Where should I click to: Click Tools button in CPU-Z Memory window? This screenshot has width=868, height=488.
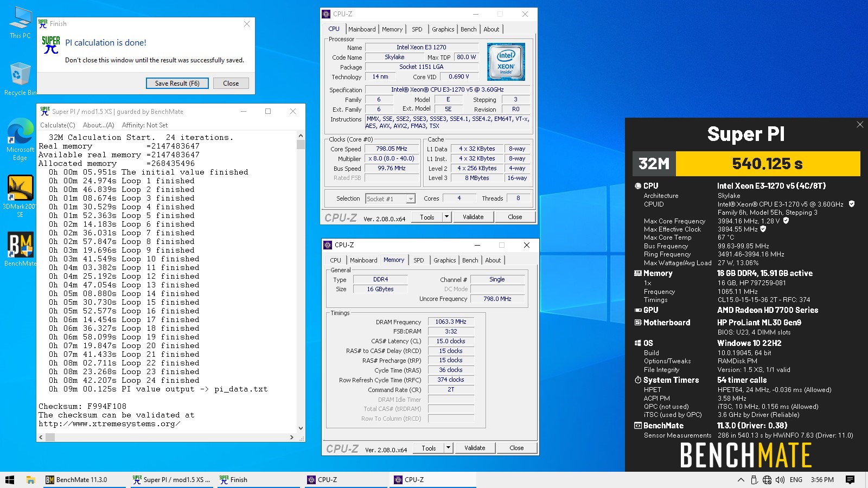429,448
